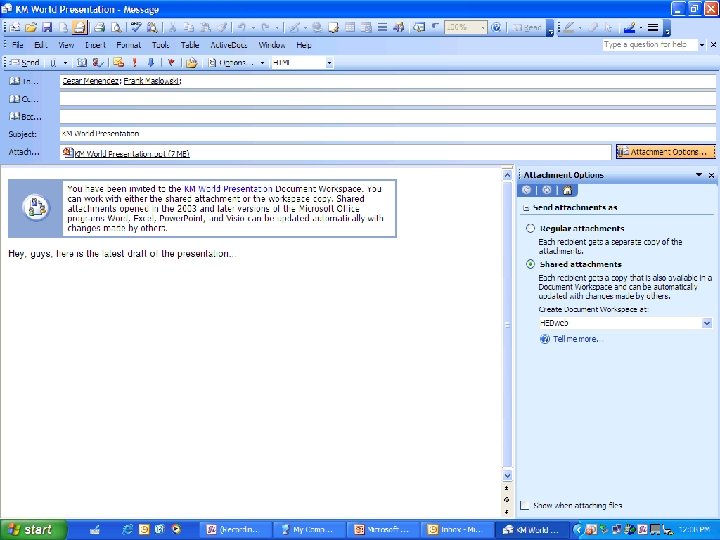This screenshot has height=540, width=720.
Task: Open the Attachment Options pane menu arrow
Action: (x=699, y=175)
